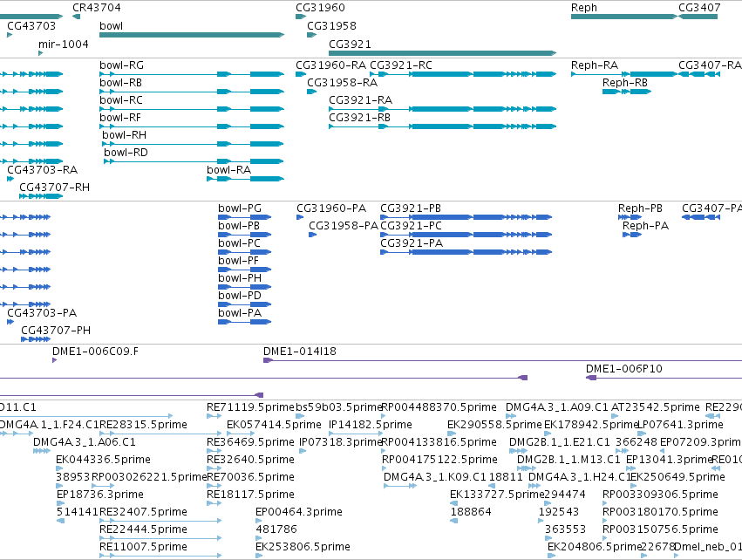Image resolution: width=742 pixels, height=560 pixels.
Task: Select the CG3921-PB protein feature
Action: [466, 217]
